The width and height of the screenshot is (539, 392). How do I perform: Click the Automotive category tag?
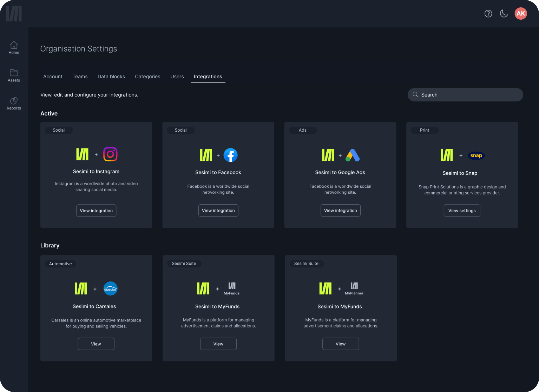60,264
